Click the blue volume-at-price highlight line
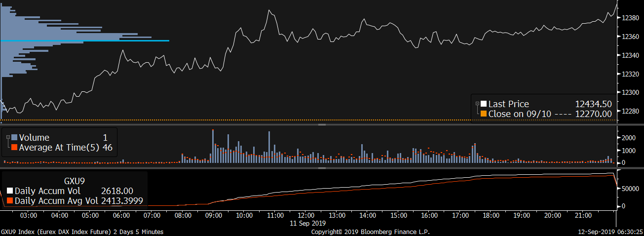 coord(85,40)
